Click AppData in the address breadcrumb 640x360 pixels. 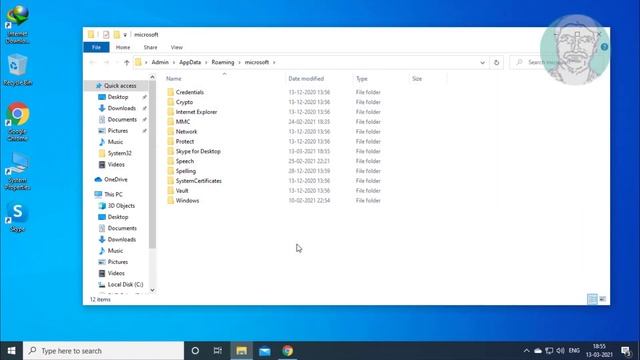coord(190,62)
